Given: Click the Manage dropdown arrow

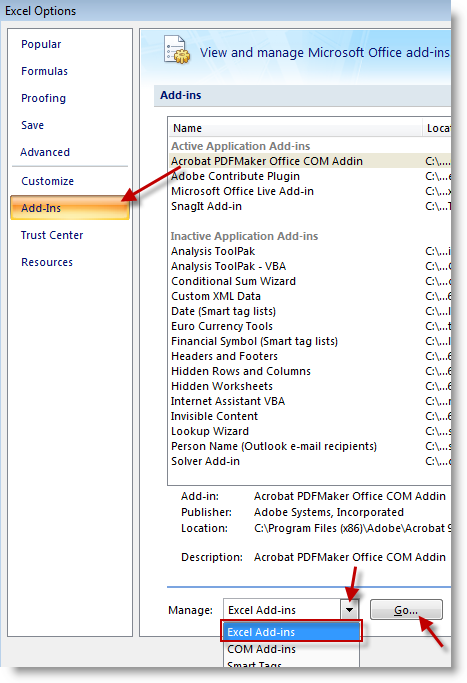Looking at the screenshot, I should click(349, 610).
